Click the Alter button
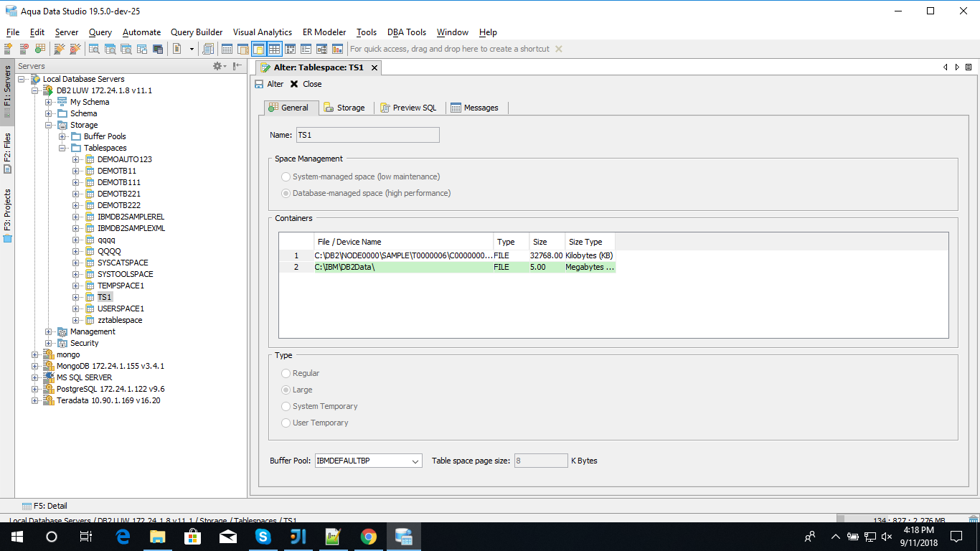The height and width of the screenshot is (551, 980). (270, 84)
